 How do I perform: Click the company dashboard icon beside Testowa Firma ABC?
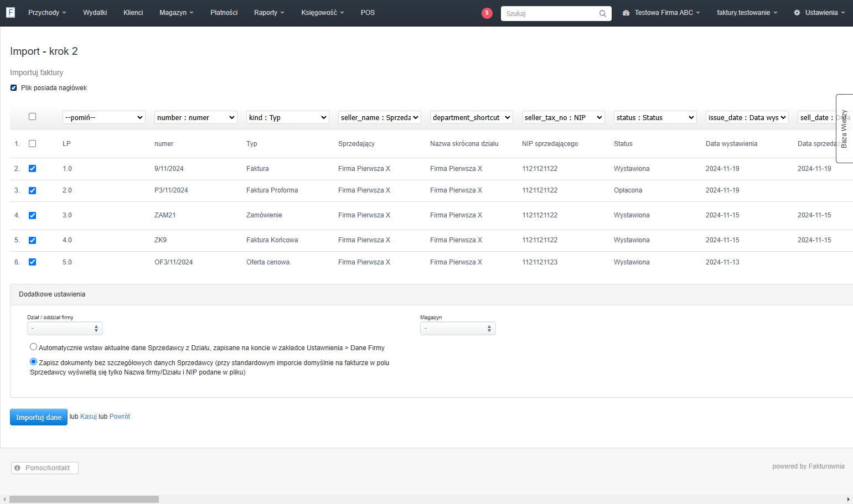pyautogui.click(x=626, y=13)
